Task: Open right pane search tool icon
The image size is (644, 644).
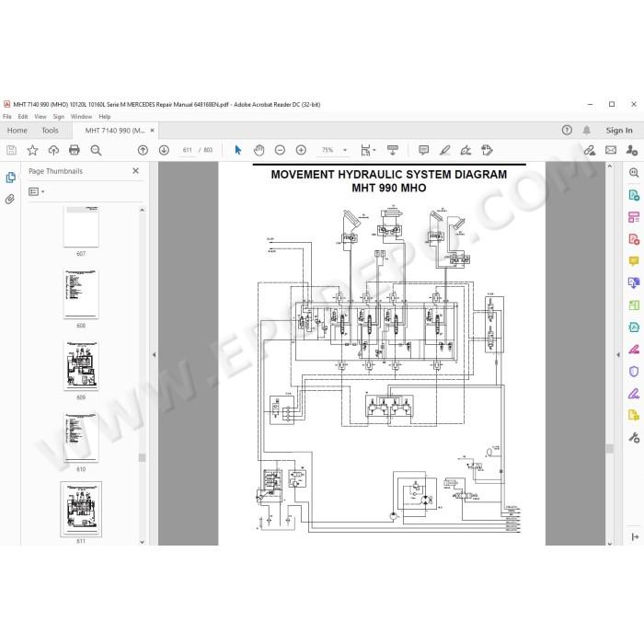Action: [x=634, y=173]
